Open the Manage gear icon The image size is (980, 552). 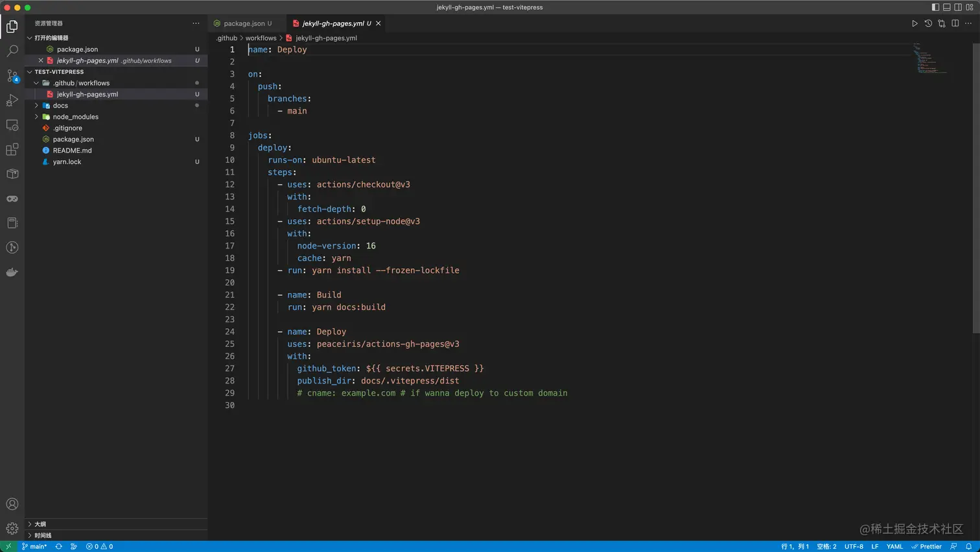[x=12, y=528]
